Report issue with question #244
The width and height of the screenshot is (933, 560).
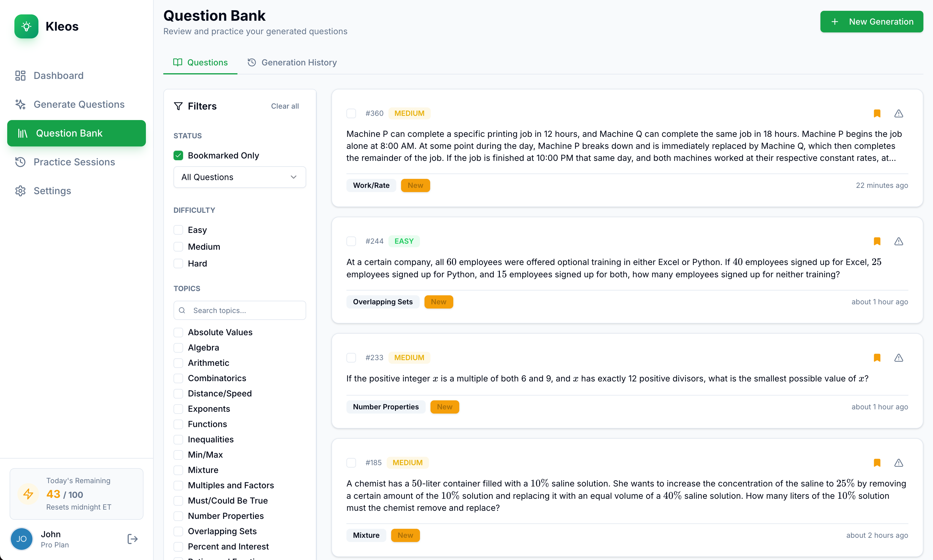pyautogui.click(x=899, y=241)
